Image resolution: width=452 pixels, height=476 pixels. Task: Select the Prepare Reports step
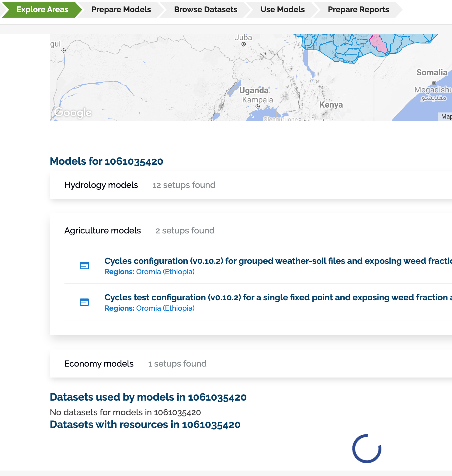point(358,10)
